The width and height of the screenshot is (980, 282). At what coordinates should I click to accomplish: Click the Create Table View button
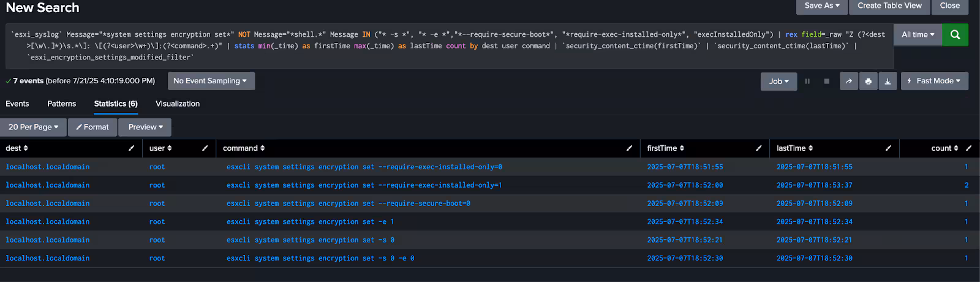point(889,6)
